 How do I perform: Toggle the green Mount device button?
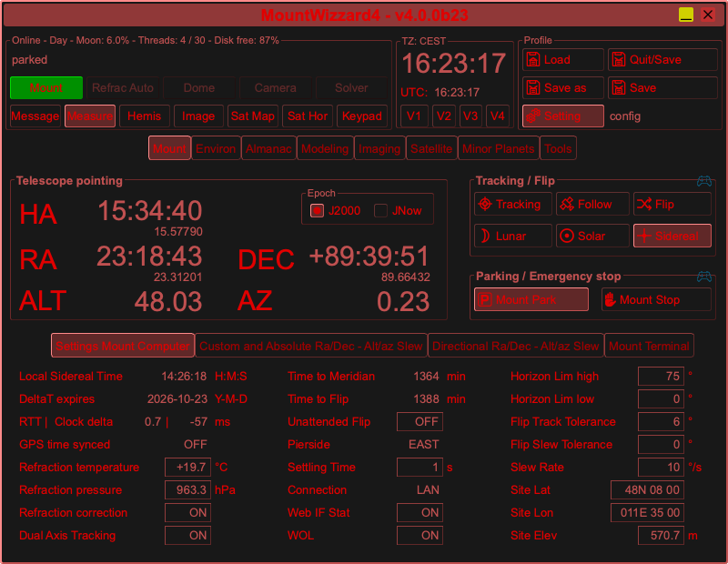coord(46,87)
